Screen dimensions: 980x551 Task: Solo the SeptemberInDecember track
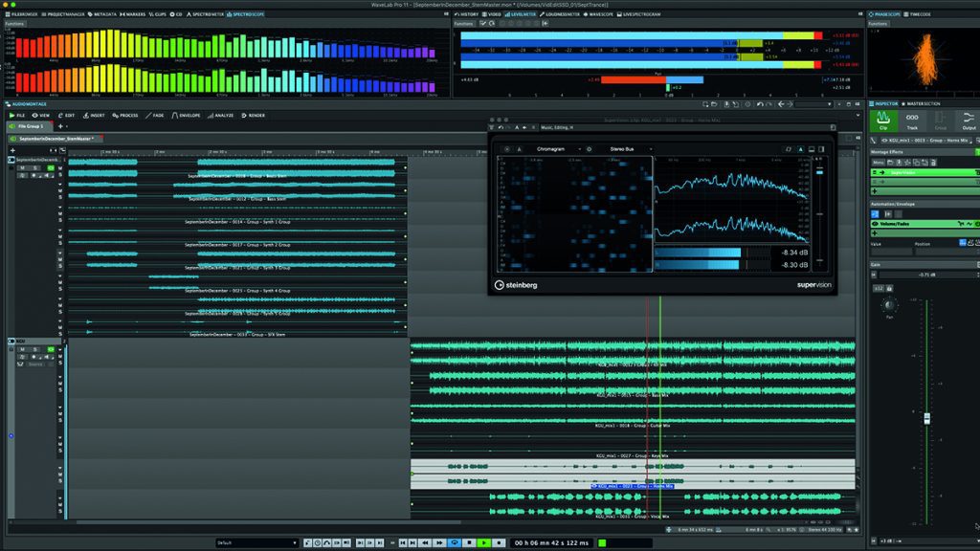click(33, 168)
